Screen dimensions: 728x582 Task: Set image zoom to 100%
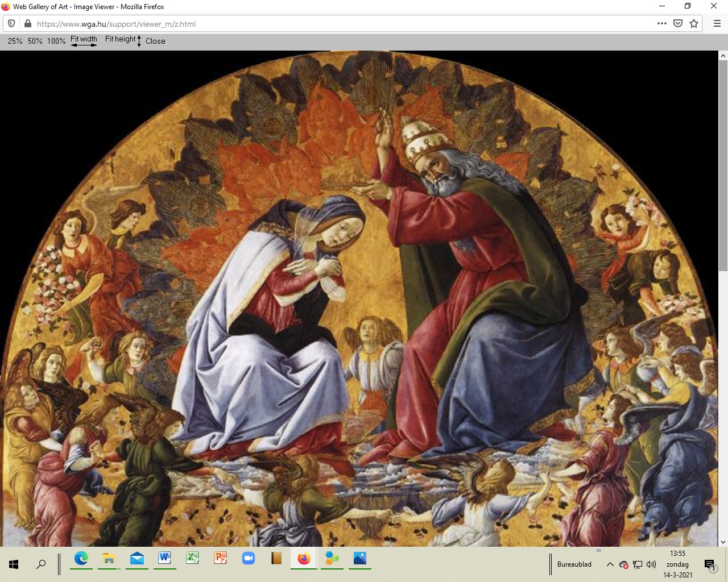[56, 41]
